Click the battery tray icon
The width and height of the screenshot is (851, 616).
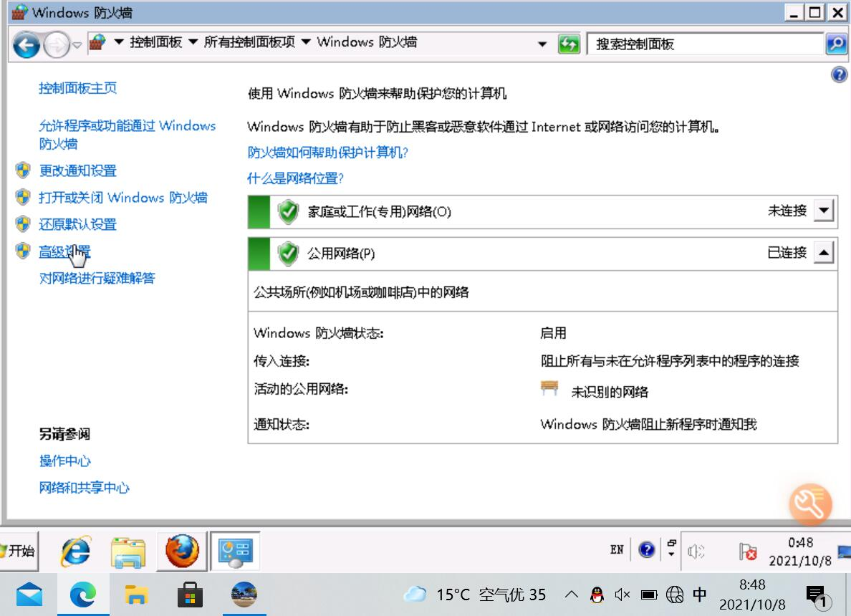(x=648, y=595)
